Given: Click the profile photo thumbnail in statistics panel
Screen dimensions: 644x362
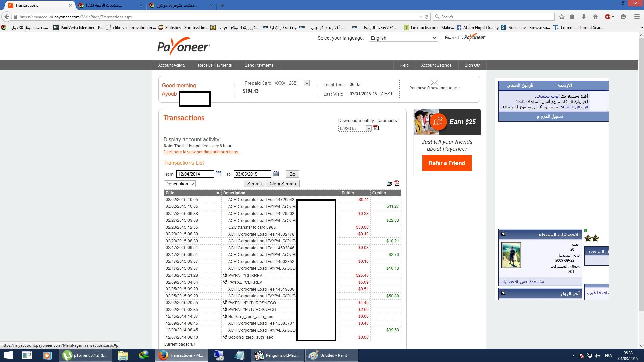Looking at the screenshot, I should tap(511, 255).
